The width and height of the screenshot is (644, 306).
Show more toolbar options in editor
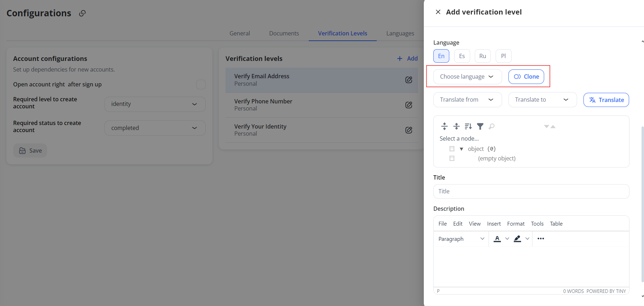[541, 239]
